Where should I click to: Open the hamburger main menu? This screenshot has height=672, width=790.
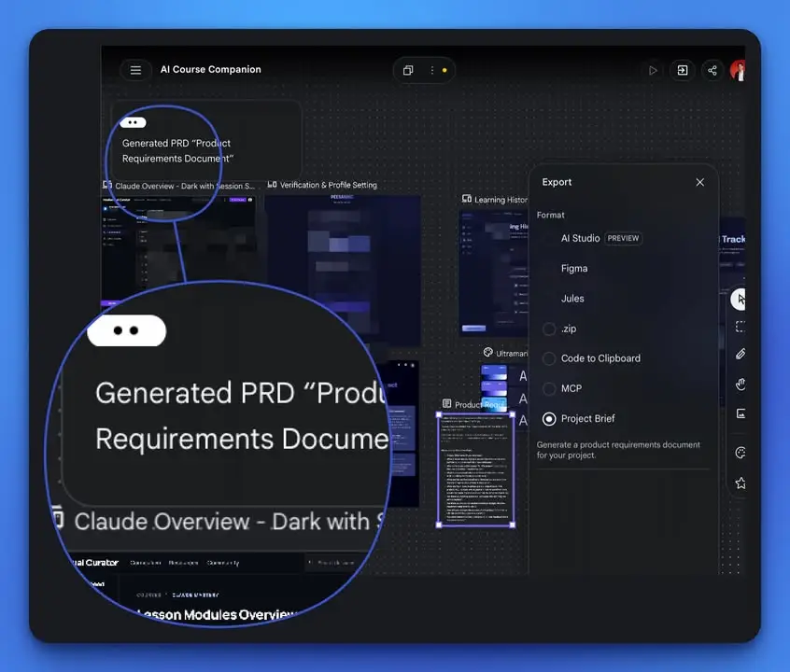pyautogui.click(x=135, y=70)
